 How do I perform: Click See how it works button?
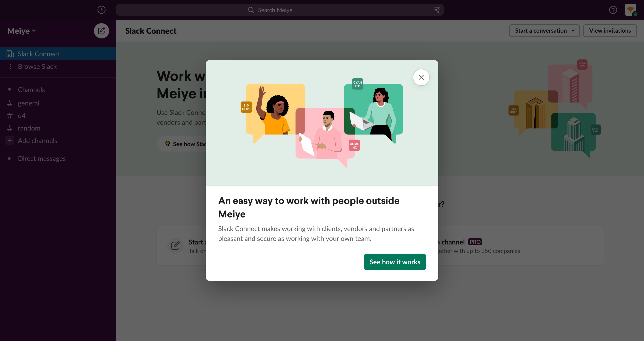(395, 262)
